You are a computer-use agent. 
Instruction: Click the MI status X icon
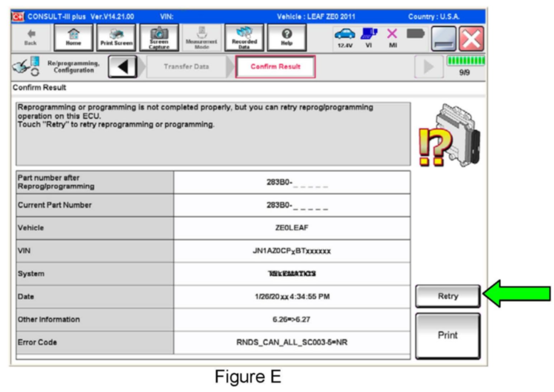[x=392, y=38]
